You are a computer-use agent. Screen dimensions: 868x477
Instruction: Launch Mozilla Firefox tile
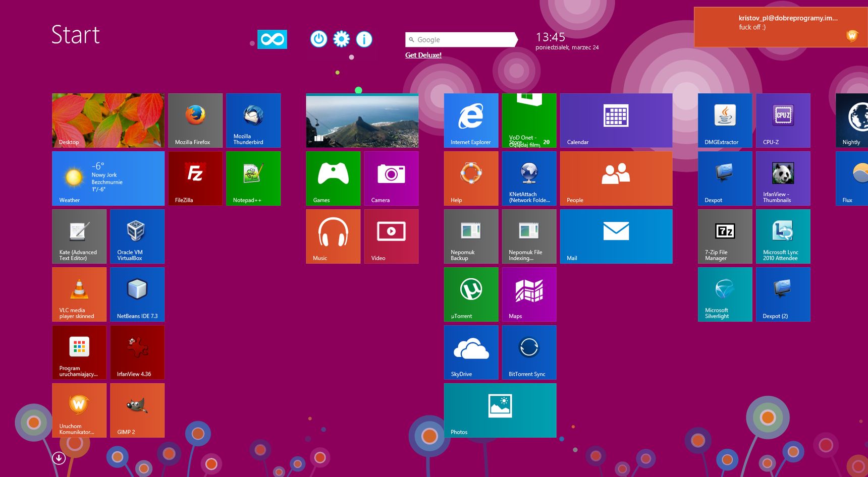coord(195,121)
